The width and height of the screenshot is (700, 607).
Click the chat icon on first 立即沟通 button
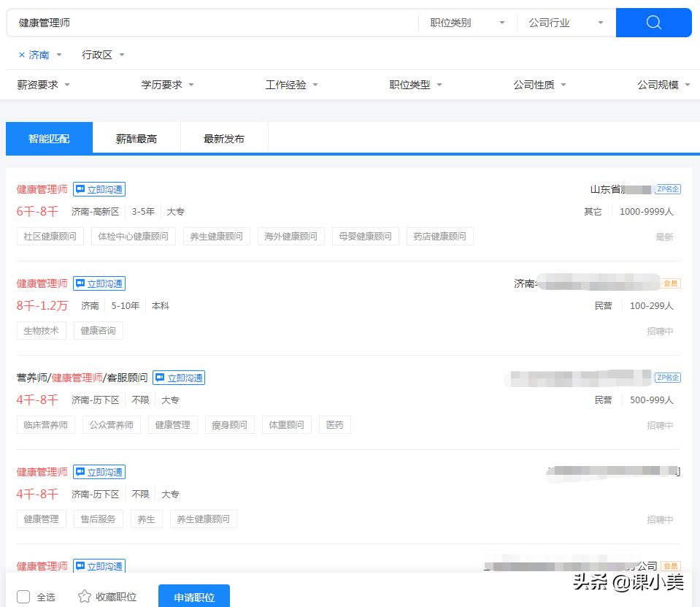80,188
